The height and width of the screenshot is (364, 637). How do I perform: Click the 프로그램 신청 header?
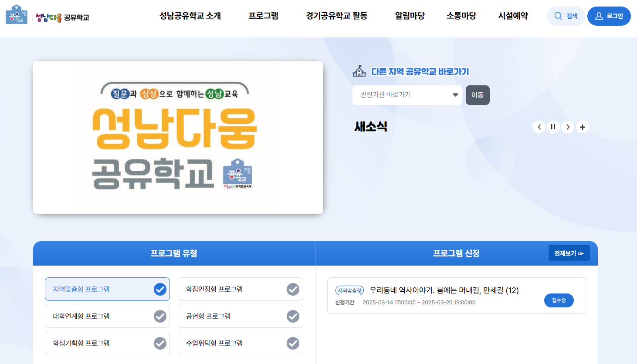click(x=456, y=253)
